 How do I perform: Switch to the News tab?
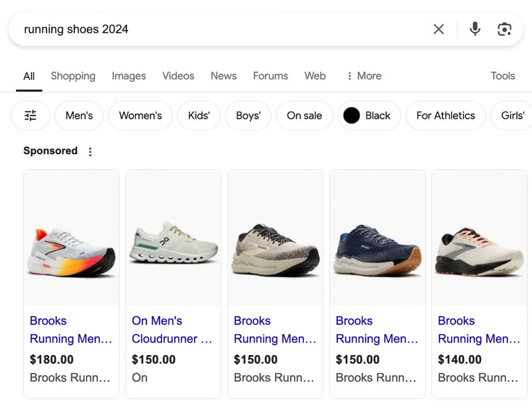pos(223,76)
